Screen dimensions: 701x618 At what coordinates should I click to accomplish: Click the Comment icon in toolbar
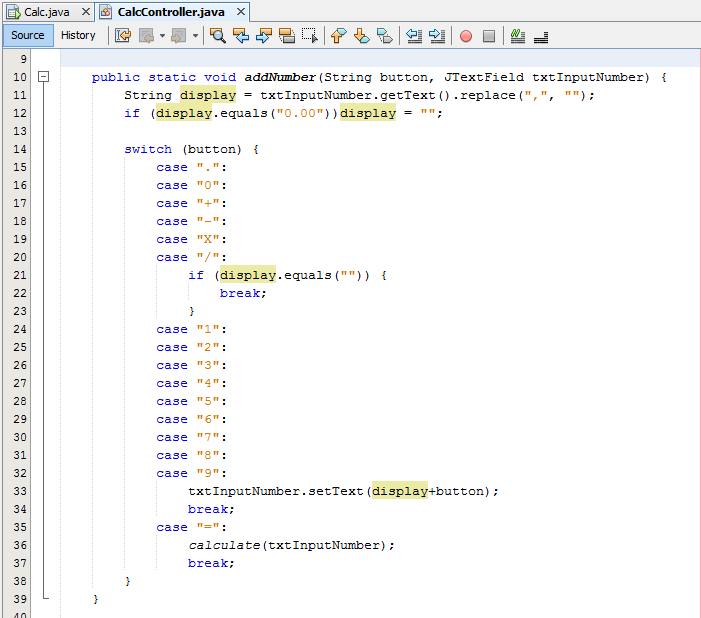pyautogui.click(x=518, y=36)
